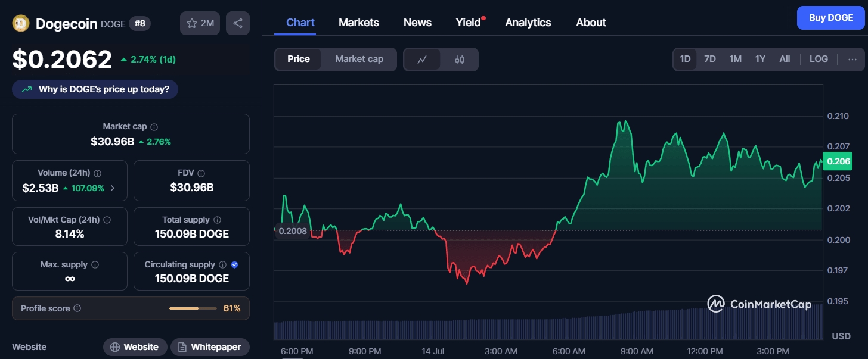Click the 61% profile score value
This screenshot has width=868, height=359.
tap(232, 308)
